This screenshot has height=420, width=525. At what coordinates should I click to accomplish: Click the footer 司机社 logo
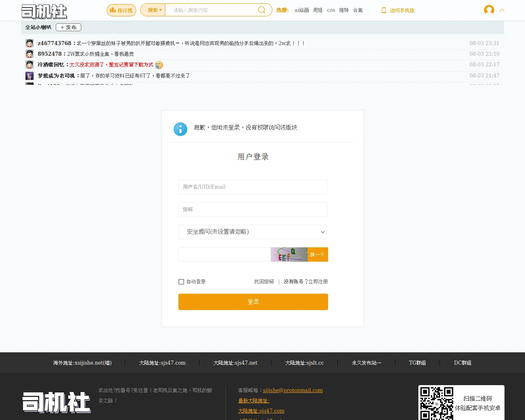(x=57, y=402)
